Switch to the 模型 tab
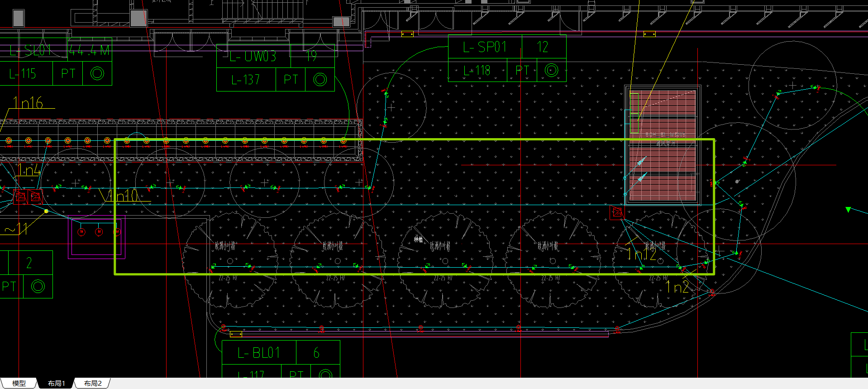This screenshot has height=389, width=868. coord(19,384)
